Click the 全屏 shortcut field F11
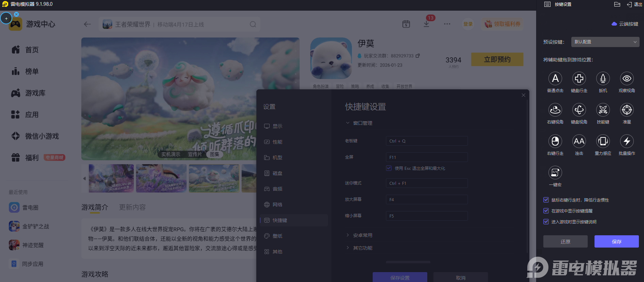 point(427,157)
